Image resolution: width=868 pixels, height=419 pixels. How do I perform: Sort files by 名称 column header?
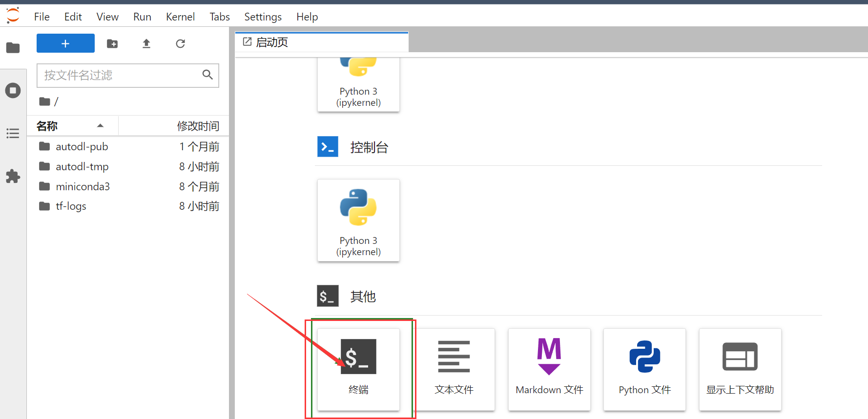coord(72,126)
